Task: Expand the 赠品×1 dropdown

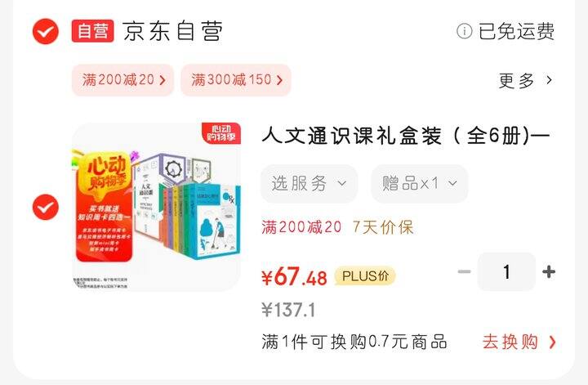Action: coord(420,183)
